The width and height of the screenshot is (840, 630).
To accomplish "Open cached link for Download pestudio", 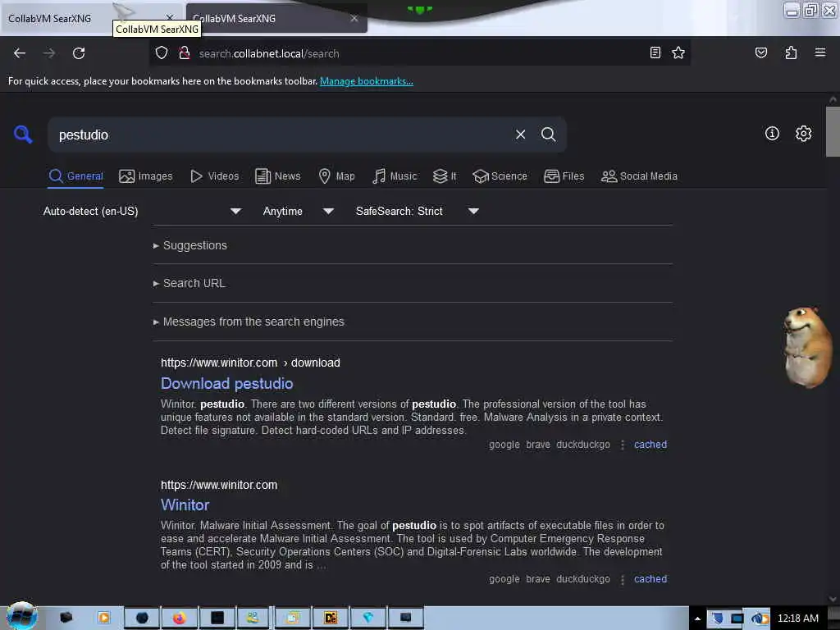I will (651, 445).
